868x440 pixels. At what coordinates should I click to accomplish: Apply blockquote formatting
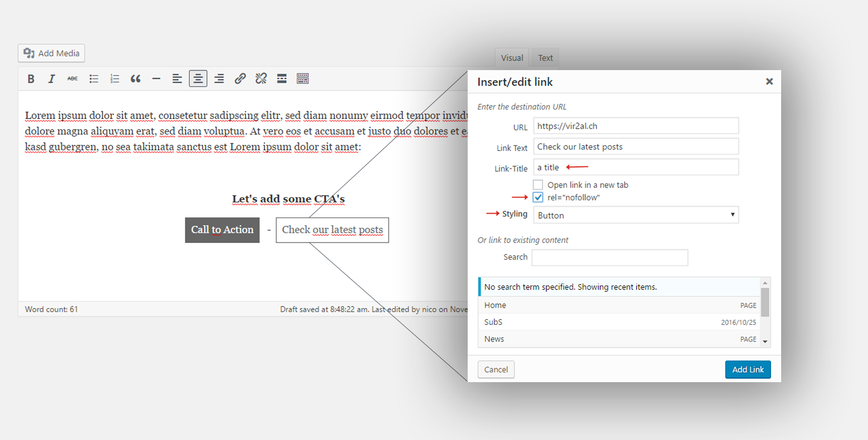(x=135, y=79)
